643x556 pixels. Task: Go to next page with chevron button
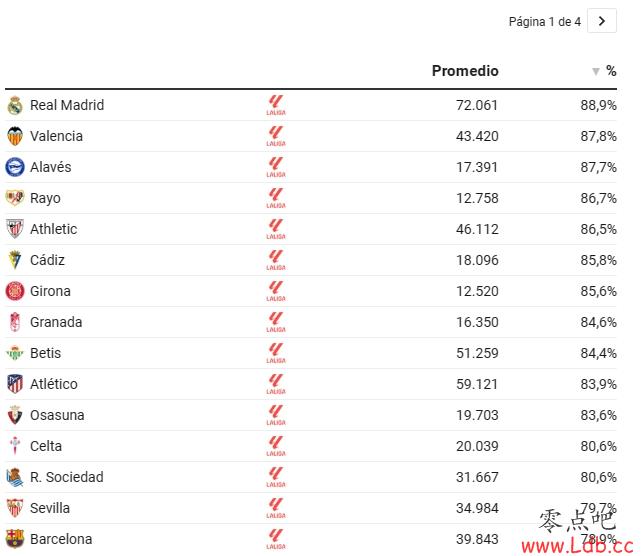click(602, 21)
